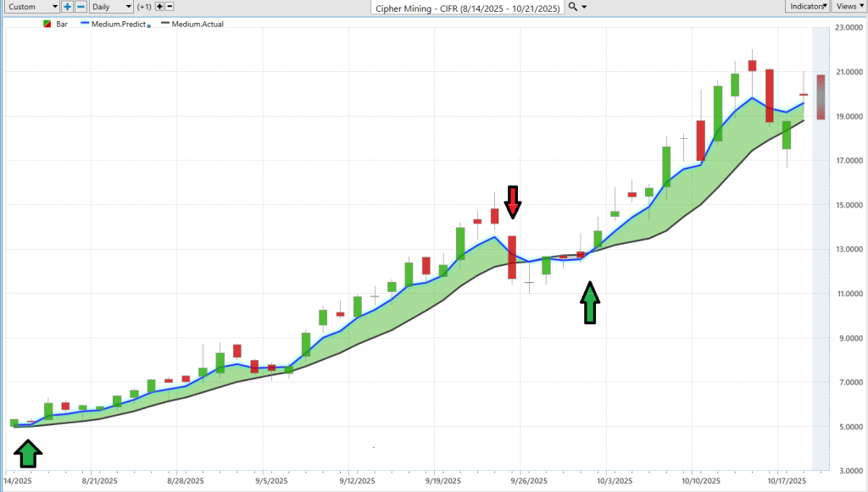868x492 pixels.
Task: Open the Views menu
Action: click(x=847, y=7)
